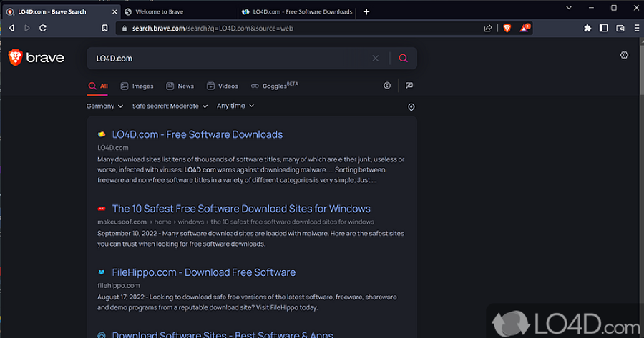Image resolution: width=644 pixels, height=338 pixels.
Task: Go back using the browser back arrow
Action: [11, 29]
